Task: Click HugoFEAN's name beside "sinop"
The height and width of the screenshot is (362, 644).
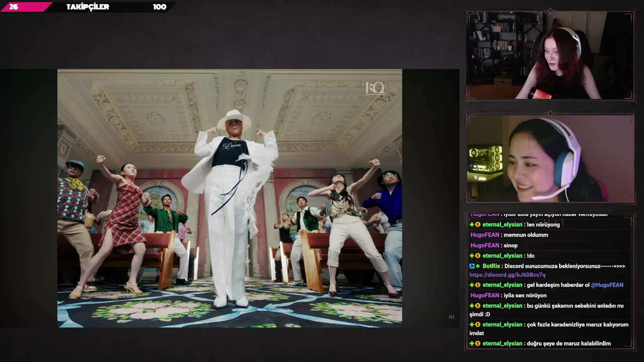Action: (485, 245)
